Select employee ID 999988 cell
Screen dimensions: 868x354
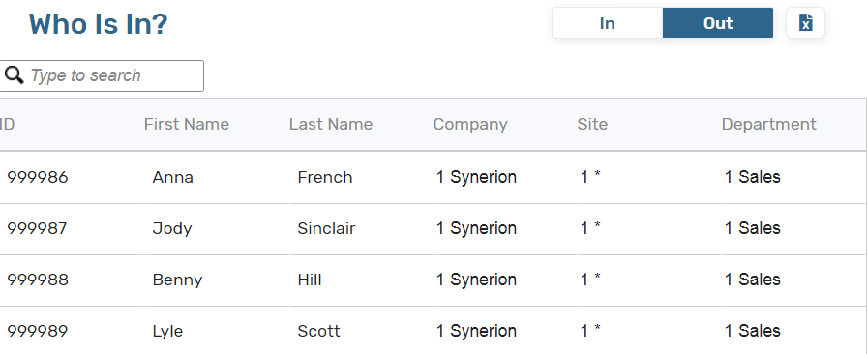(x=72, y=280)
